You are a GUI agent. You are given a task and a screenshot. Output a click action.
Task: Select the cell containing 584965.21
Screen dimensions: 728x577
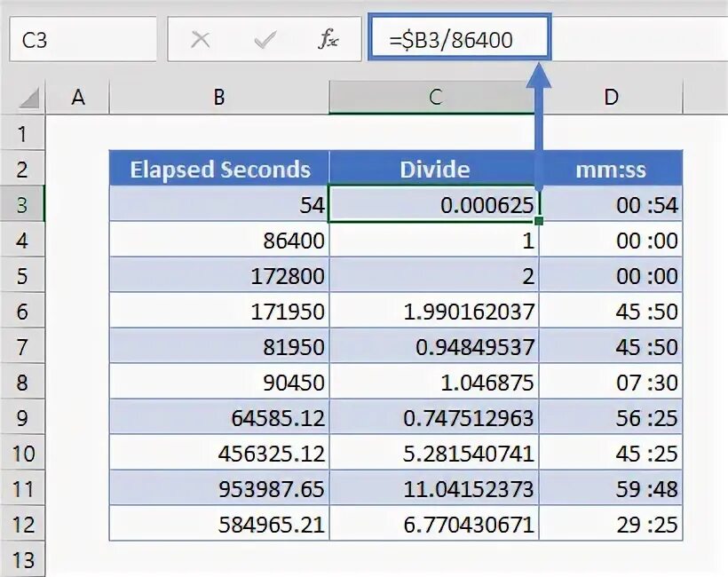(219, 524)
